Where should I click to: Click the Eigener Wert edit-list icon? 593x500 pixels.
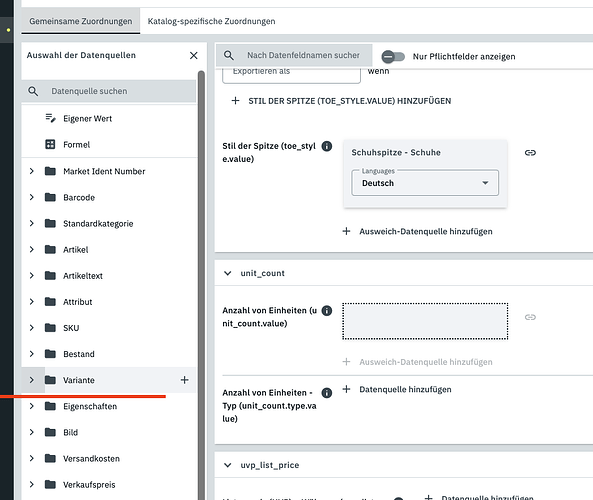[50, 118]
